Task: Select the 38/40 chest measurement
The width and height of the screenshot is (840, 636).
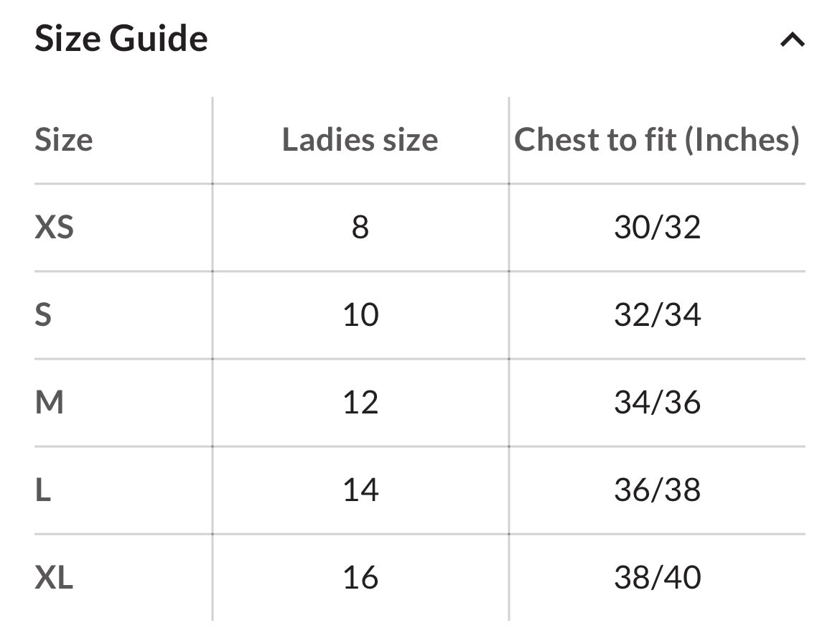Action: pyautogui.click(x=657, y=578)
